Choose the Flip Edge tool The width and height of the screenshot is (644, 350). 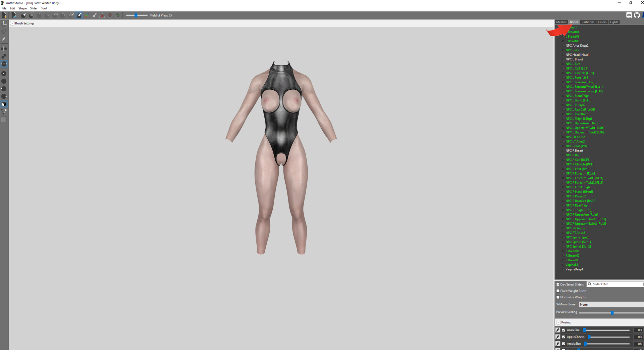point(110,15)
